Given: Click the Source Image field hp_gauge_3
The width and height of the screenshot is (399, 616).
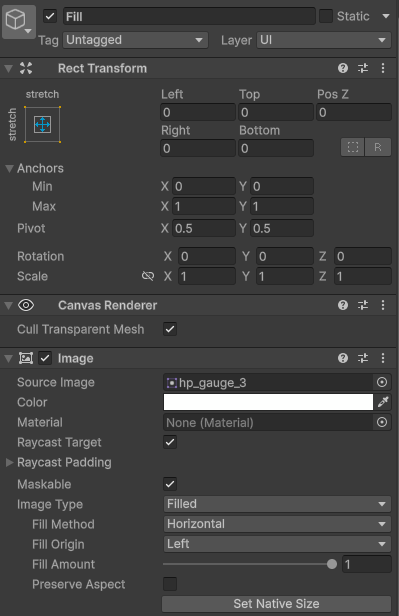Looking at the screenshot, I should click(x=268, y=383).
